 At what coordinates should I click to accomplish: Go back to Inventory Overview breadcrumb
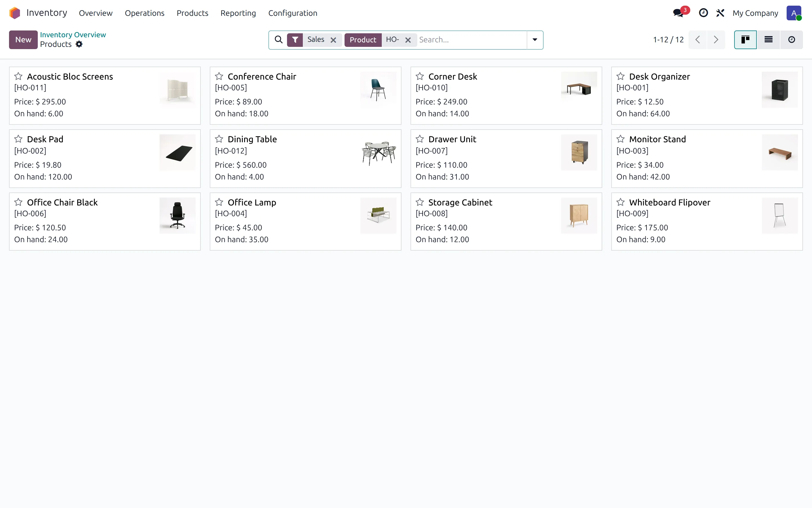pyautogui.click(x=73, y=35)
